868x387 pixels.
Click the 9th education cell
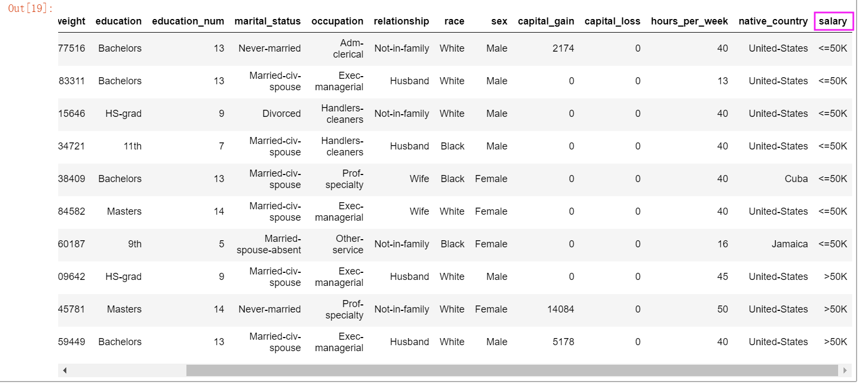pyautogui.click(x=134, y=244)
